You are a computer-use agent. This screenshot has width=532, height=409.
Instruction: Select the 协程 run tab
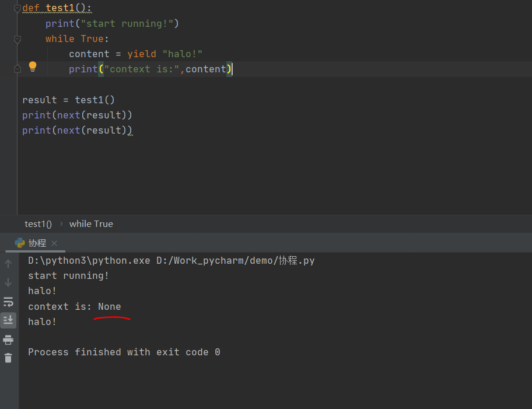[x=36, y=243]
